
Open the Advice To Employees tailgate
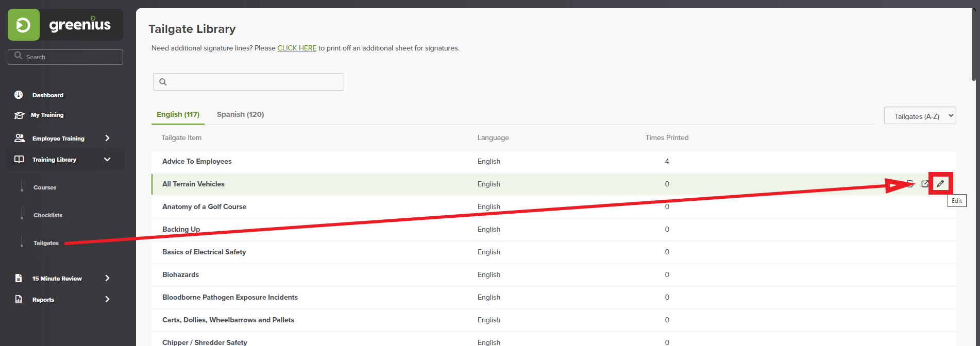coord(197,161)
